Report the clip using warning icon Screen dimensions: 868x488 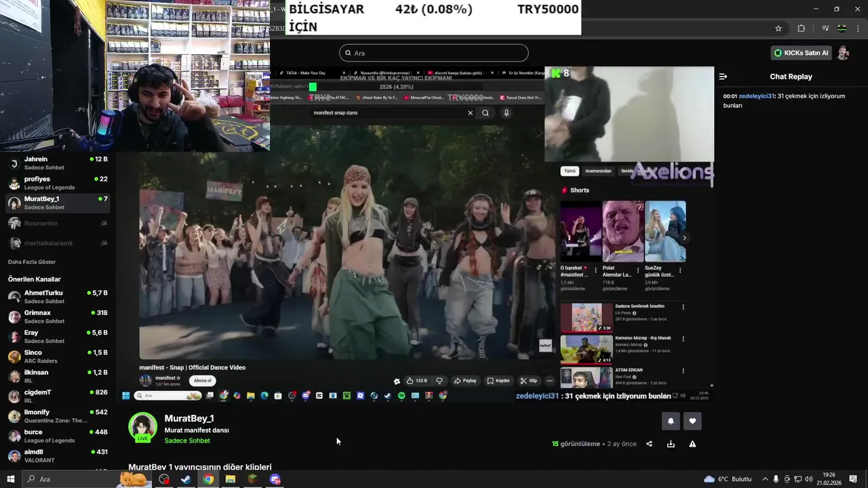pyautogui.click(x=692, y=444)
